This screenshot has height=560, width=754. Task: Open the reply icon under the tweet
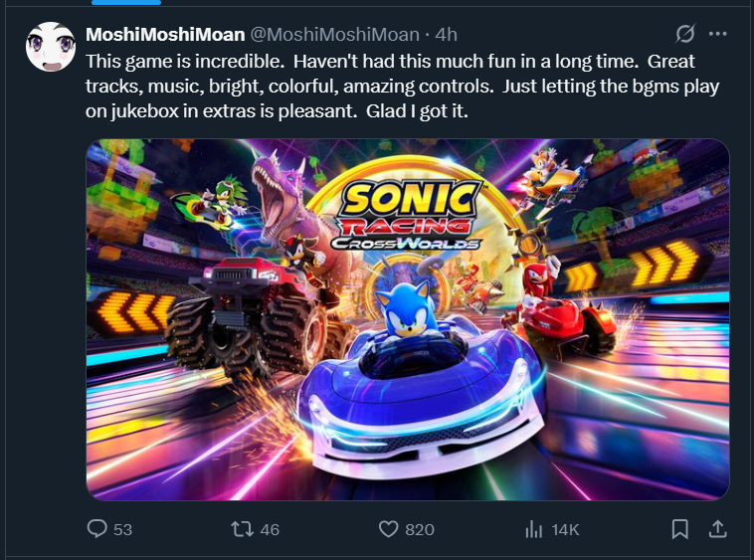tap(96, 529)
